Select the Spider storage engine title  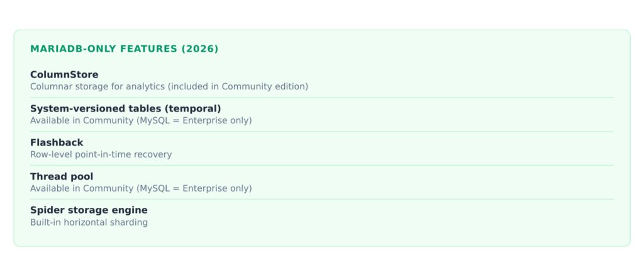[89, 210]
